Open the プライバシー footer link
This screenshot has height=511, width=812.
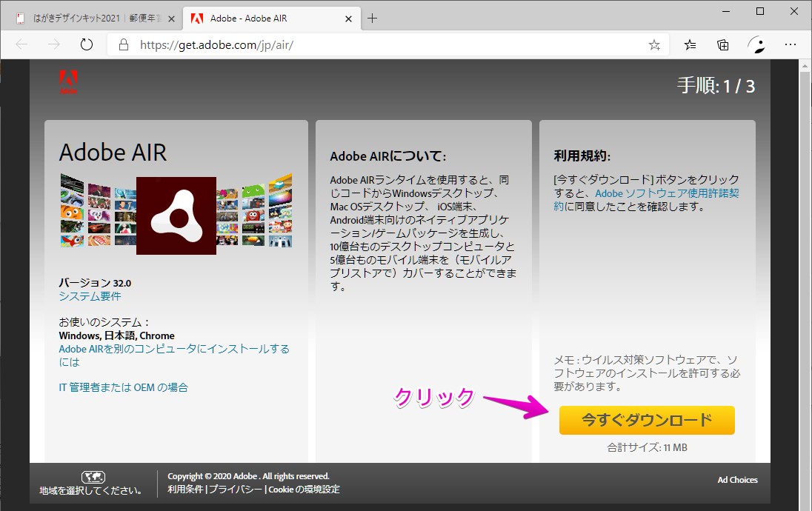tap(236, 490)
